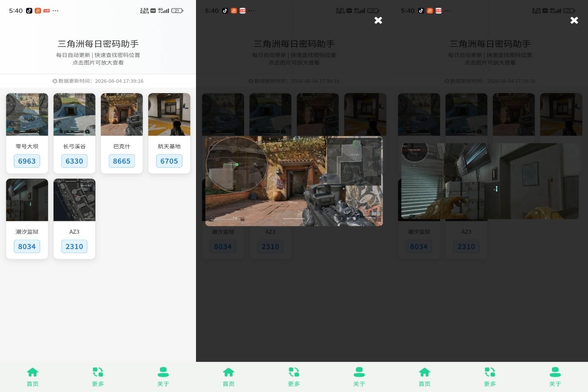
Task: Switch to 关于 tab below the 巴克什 popup
Action: pos(359,377)
